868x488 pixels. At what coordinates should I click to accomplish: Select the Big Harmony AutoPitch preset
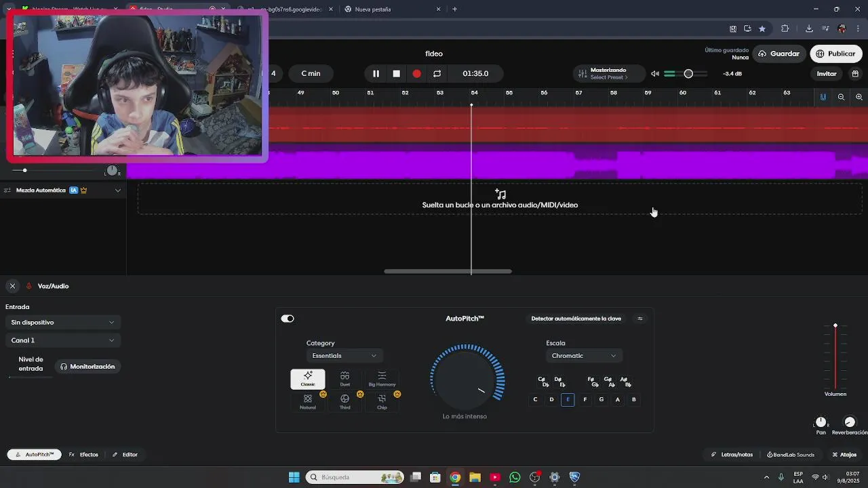(382, 379)
